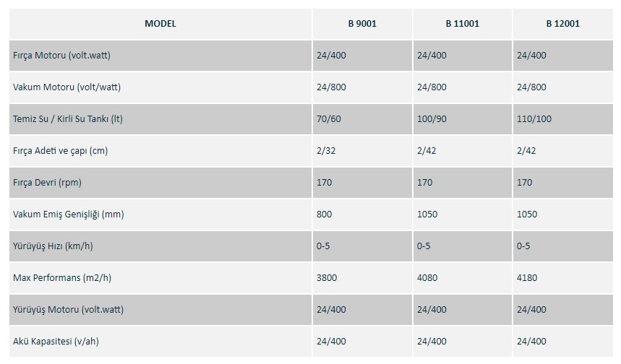Click the Akü Kapasitesi (v/ah) label
621x364 pixels.
tap(56, 341)
